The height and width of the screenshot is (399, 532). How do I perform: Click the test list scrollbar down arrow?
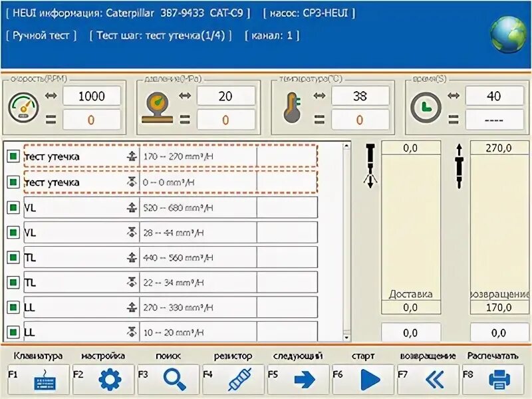click(346, 337)
